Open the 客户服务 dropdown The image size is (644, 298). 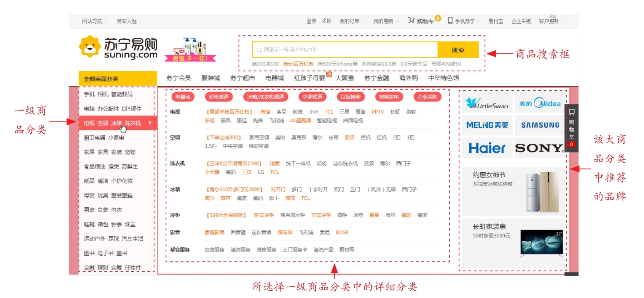pyautogui.click(x=551, y=21)
